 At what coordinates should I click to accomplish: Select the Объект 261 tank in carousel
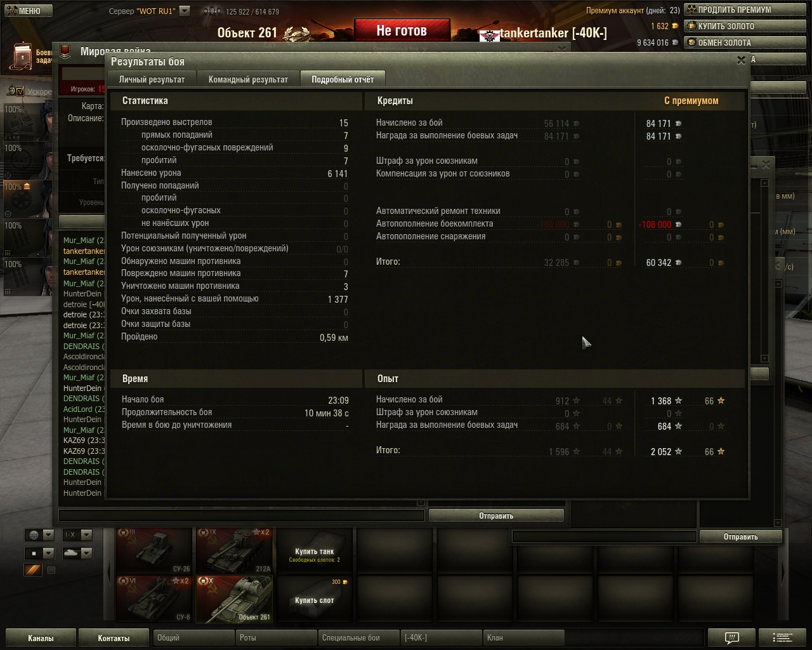[234, 599]
